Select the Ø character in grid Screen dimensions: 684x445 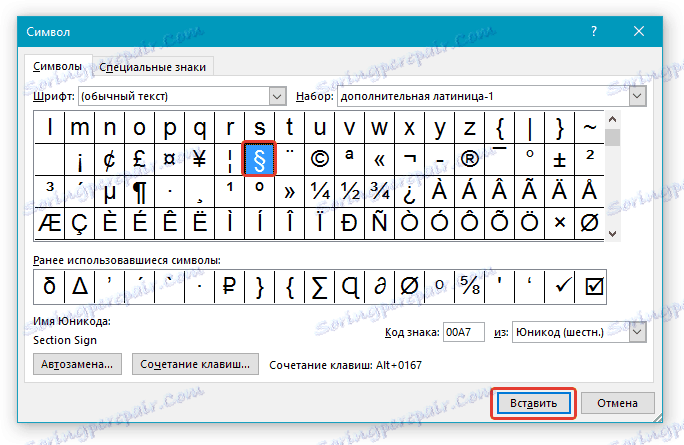(x=589, y=223)
